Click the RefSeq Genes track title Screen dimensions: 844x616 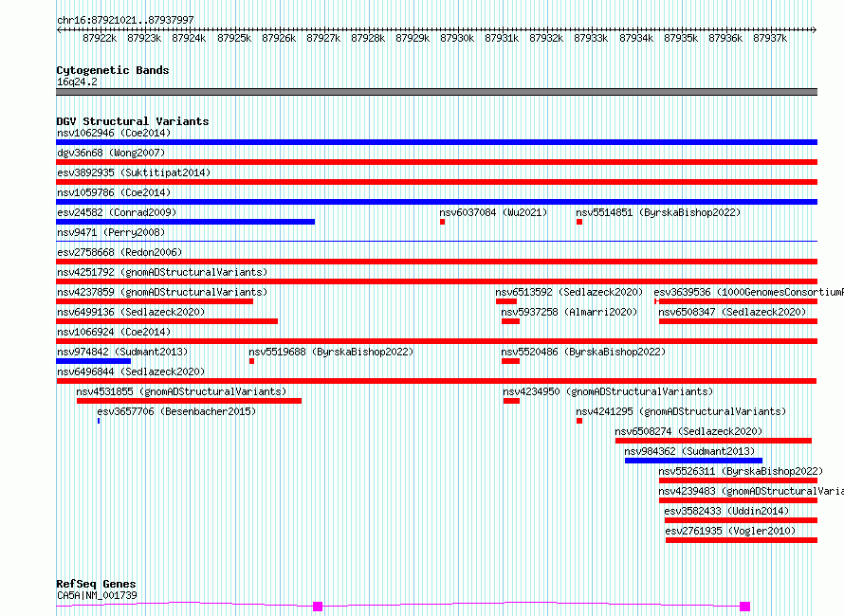tap(96, 584)
